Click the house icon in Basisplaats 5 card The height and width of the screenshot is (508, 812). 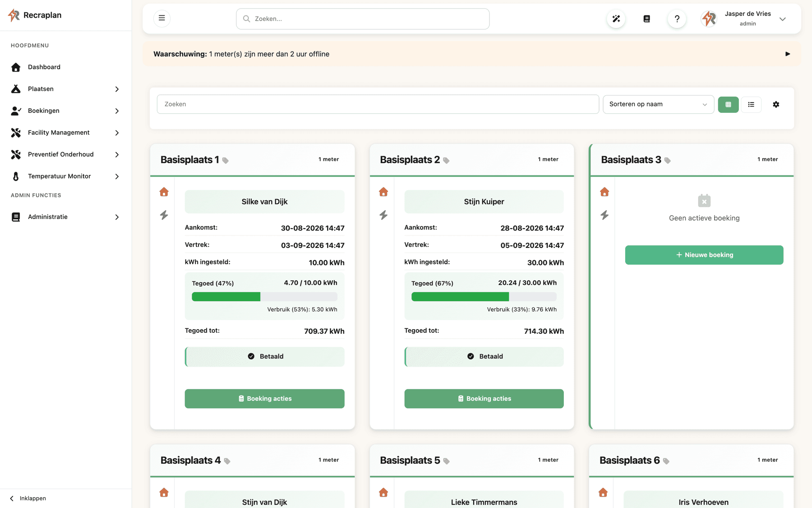[383, 492]
